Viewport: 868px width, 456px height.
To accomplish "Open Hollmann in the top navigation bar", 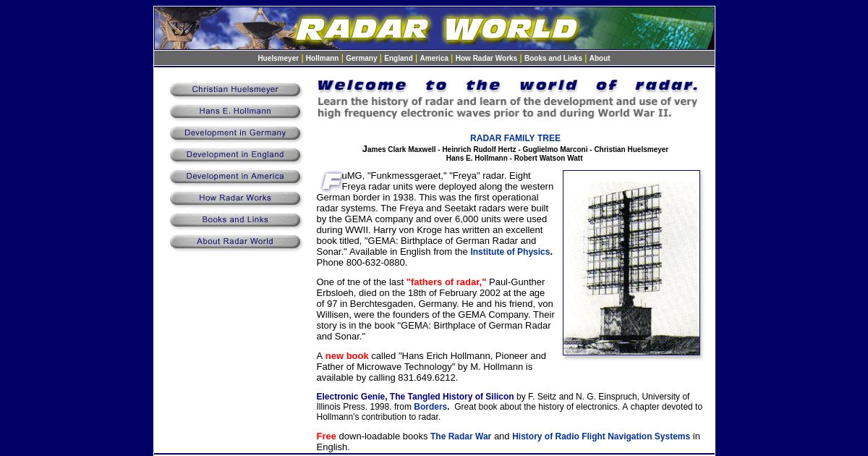I will 322,59.
